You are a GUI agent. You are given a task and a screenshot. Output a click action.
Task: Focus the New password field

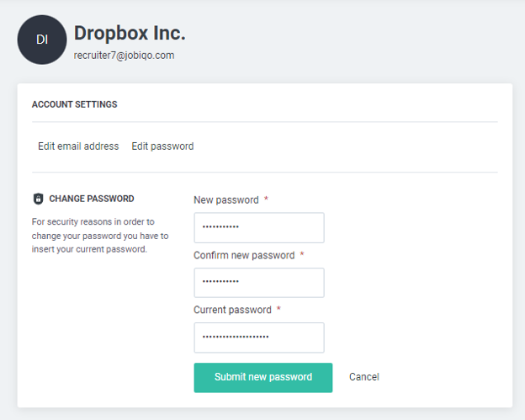[x=259, y=228]
